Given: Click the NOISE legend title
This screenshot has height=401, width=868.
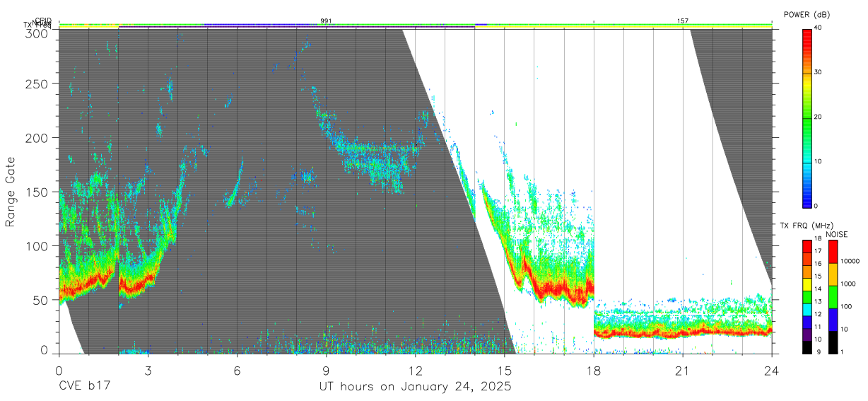Looking at the screenshot, I should (836, 234).
